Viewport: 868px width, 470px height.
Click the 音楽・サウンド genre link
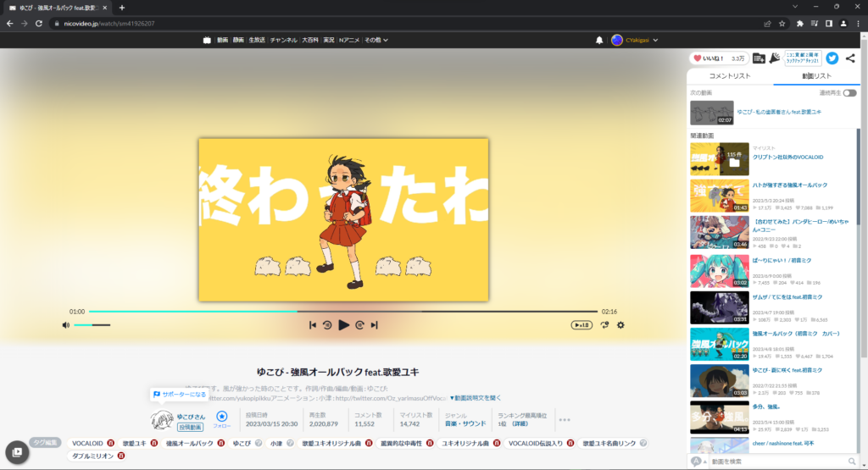(465, 423)
